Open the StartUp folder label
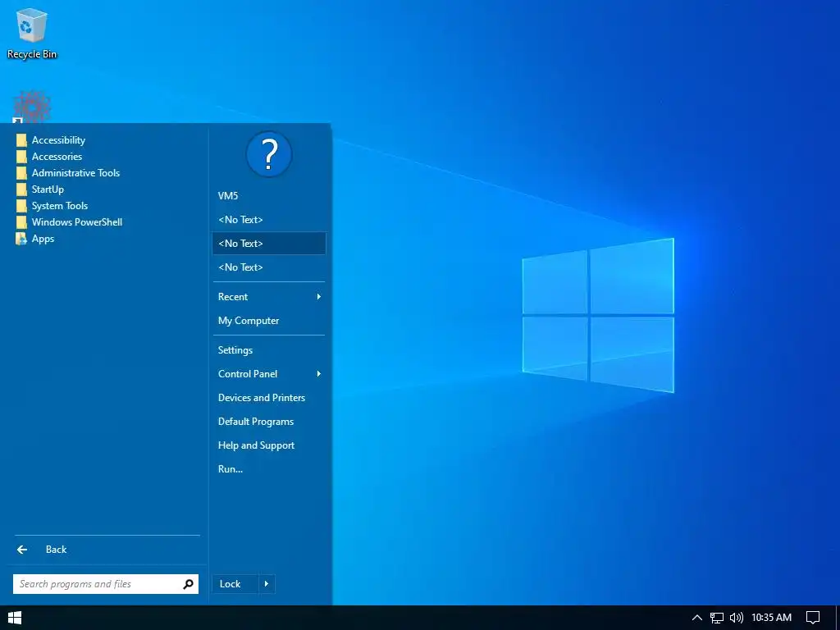Image resolution: width=840 pixels, height=630 pixels. pyautogui.click(x=48, y=189)
